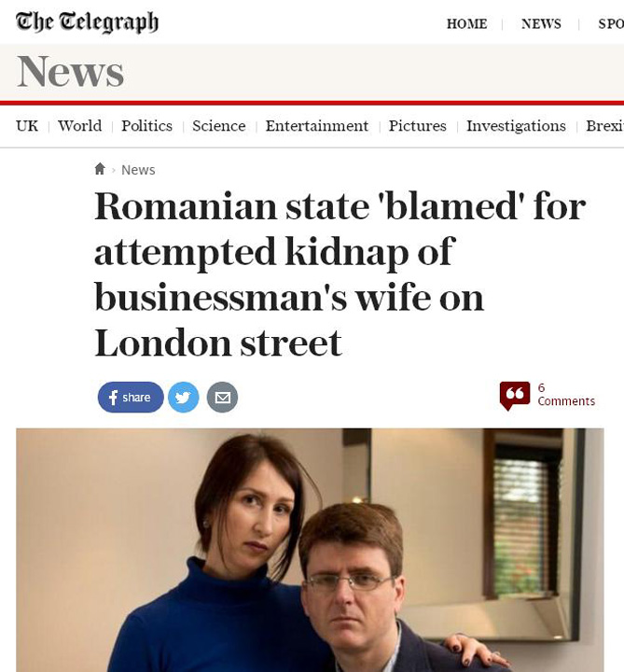
Task: Click the Facebook share button
Action: pos(131,398)
